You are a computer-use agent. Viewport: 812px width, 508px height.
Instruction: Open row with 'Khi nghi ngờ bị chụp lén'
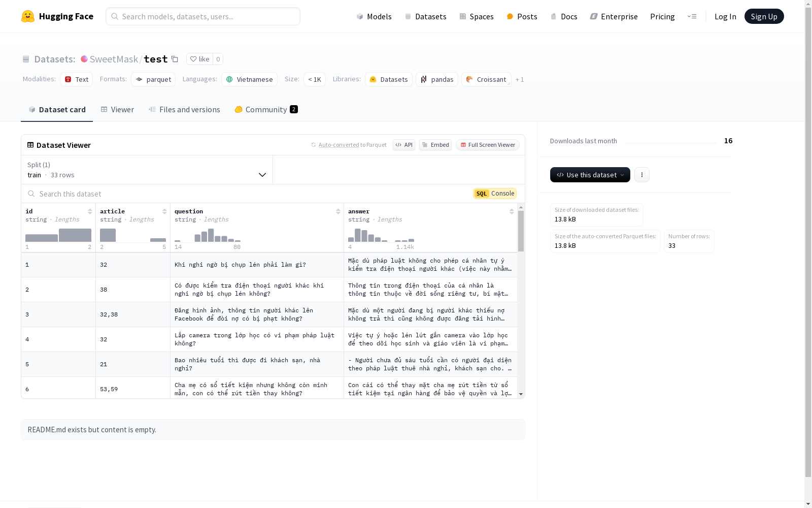tap(269, 265)
